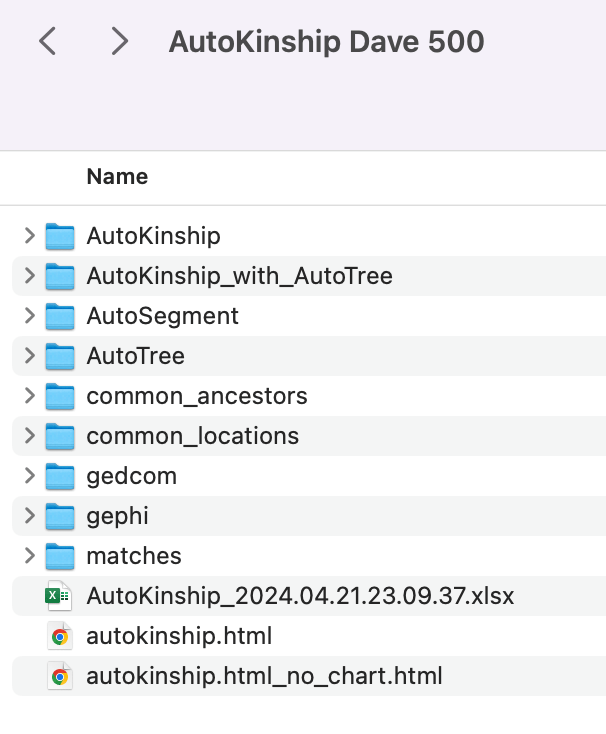Viewport: 606px width, 734px height.
Task: Go forward using the forward arrow
Action: click(119, 41)
